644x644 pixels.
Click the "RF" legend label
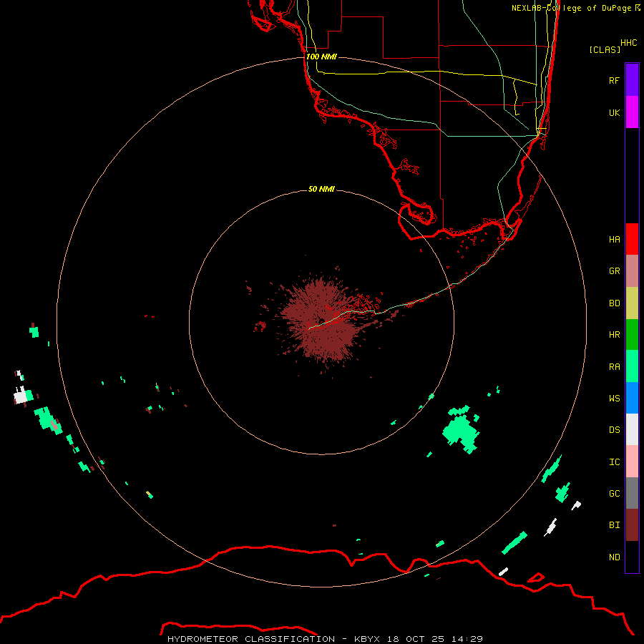click(614, 80)
